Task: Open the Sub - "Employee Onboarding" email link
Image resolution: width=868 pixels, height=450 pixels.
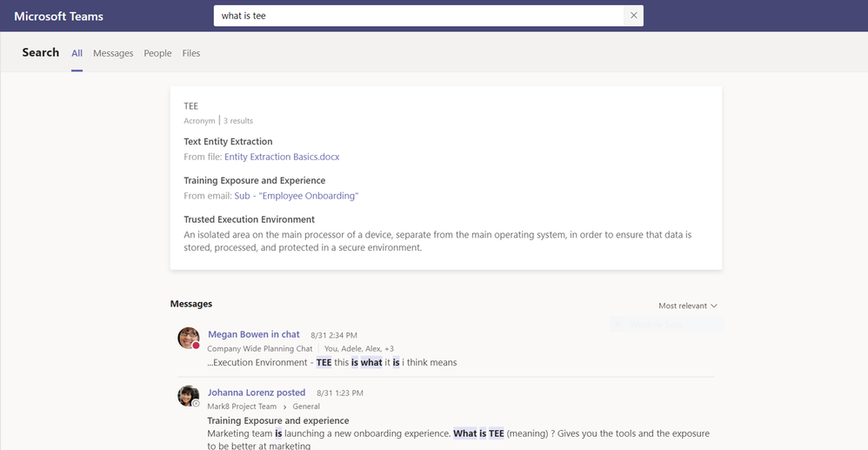Action: click(x=297, y=196)
